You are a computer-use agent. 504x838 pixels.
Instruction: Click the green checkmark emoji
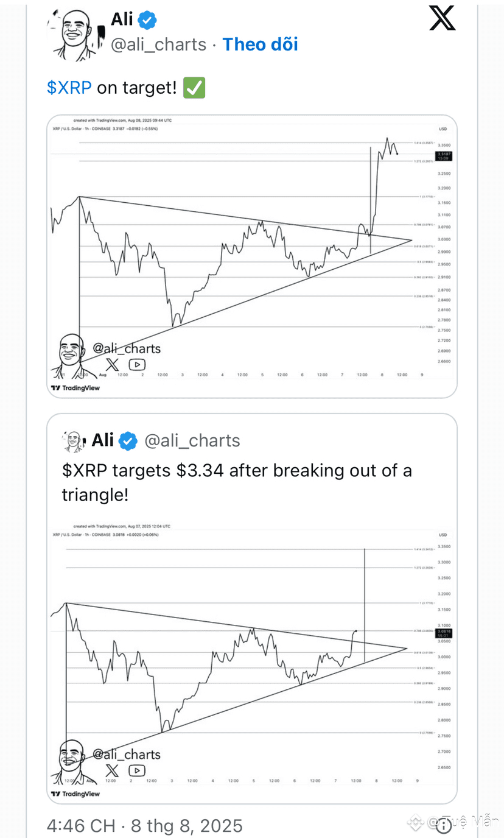(195, 88)
